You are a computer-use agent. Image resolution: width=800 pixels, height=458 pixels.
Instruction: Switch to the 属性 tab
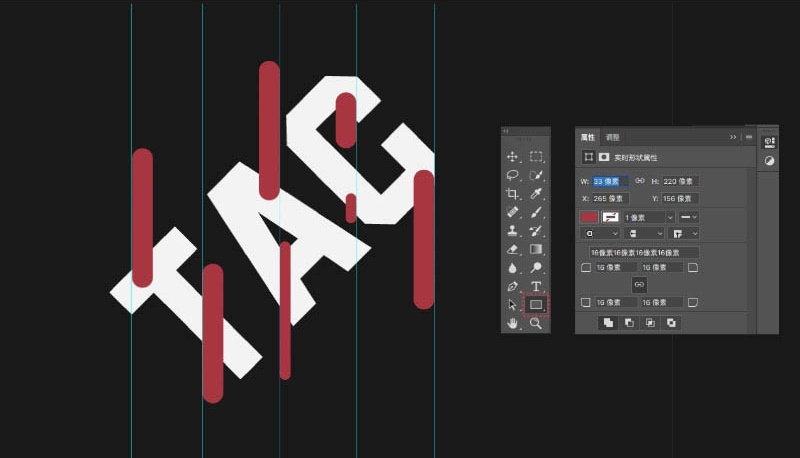[x=588, y=137]
